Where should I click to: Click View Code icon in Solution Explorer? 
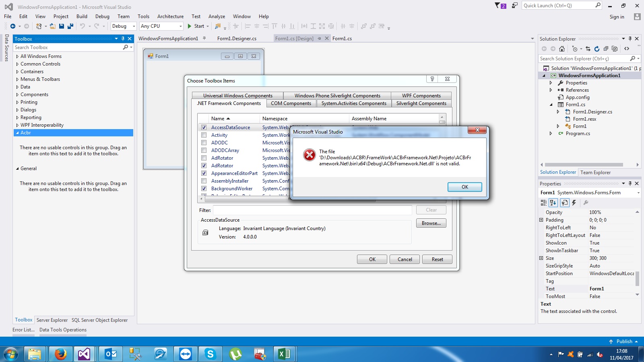[627, 49]
